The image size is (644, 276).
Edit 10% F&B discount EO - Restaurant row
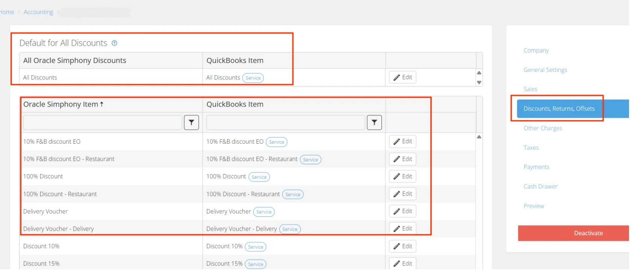pos(403,159)
